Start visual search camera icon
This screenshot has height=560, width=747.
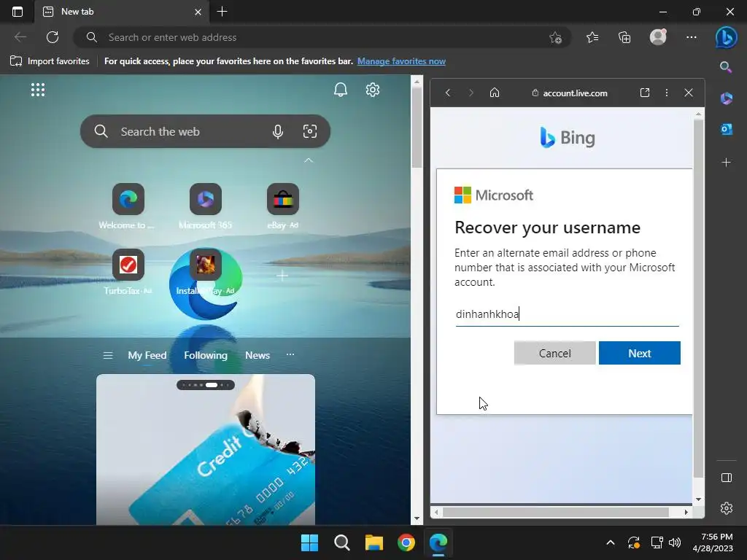pos(309,131)
